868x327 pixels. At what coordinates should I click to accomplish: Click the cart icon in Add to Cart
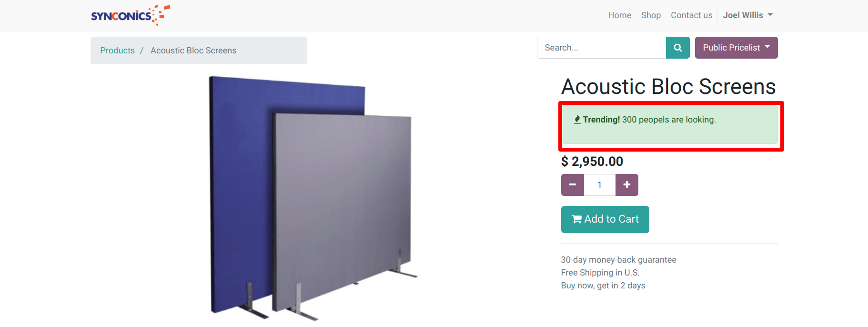pos(576,219)
